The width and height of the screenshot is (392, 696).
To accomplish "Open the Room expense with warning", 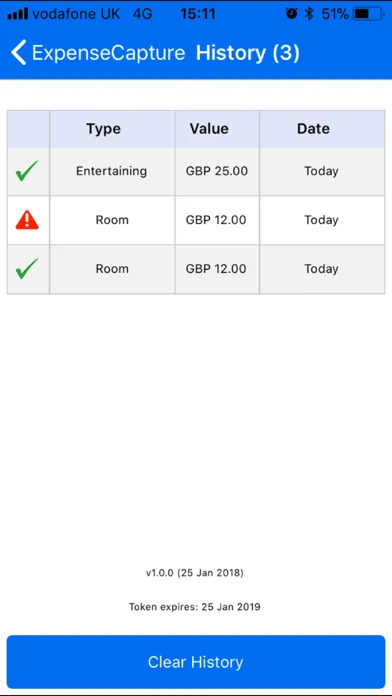I will 196,220.
